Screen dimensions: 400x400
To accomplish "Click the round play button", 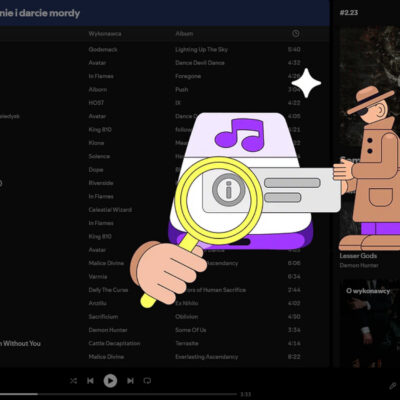I will pyautogui.click(x=110, y=381).
